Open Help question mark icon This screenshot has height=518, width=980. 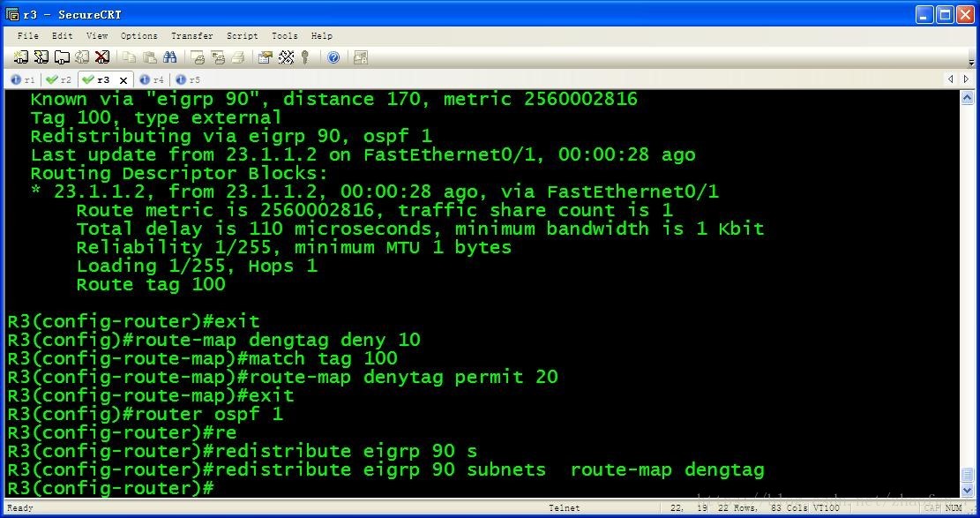(333, 57)
